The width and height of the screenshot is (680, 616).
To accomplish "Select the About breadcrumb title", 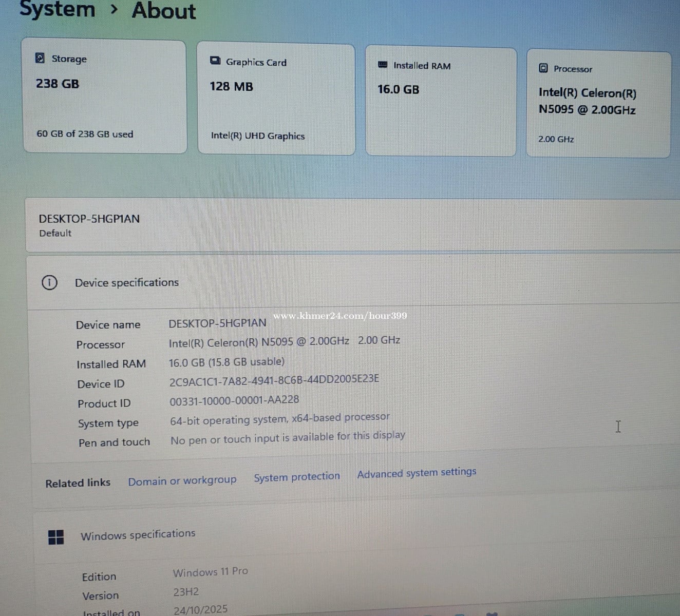I will (x=164, y=10).
